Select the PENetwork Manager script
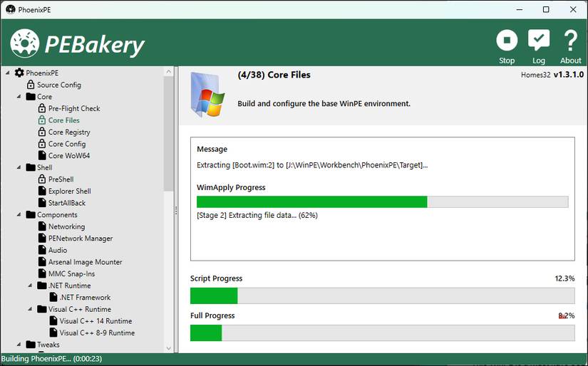The image size is (588, 366). [81, 239]
